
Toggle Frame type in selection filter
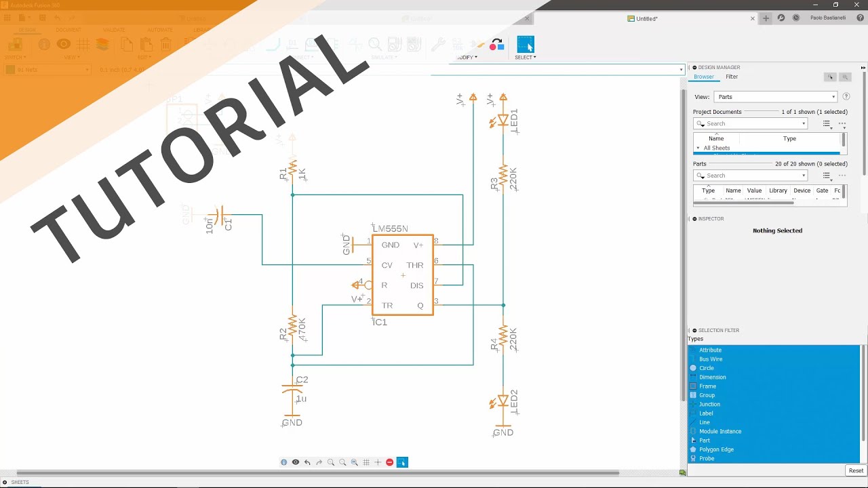tap(774, 386)
